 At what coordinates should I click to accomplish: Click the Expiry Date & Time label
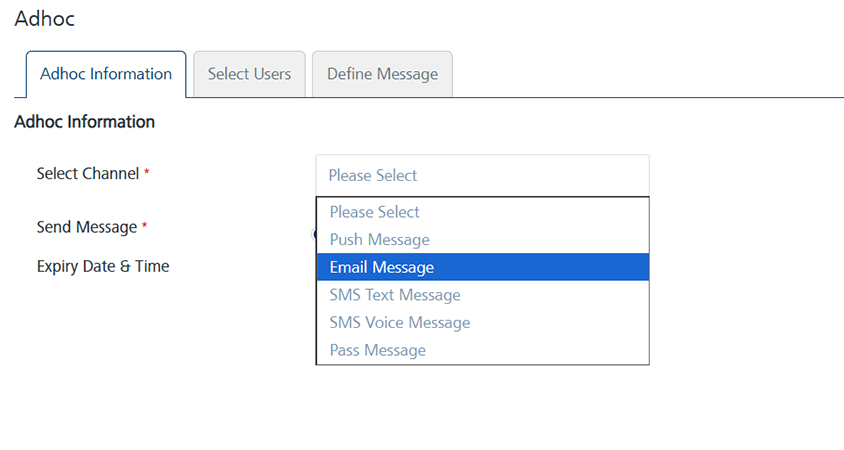(103, 266)
